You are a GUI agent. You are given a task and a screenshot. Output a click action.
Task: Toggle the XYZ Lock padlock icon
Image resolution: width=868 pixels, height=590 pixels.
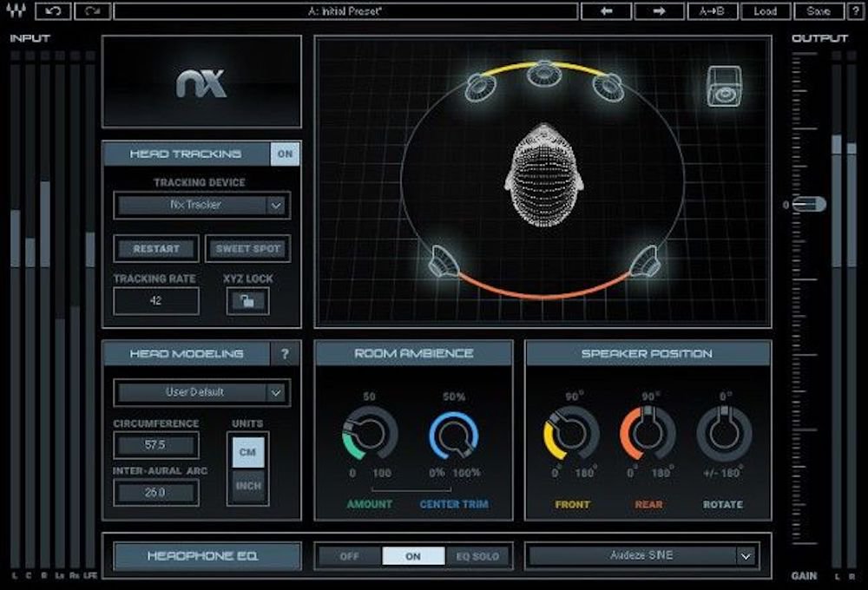click(x=247, y=301)
